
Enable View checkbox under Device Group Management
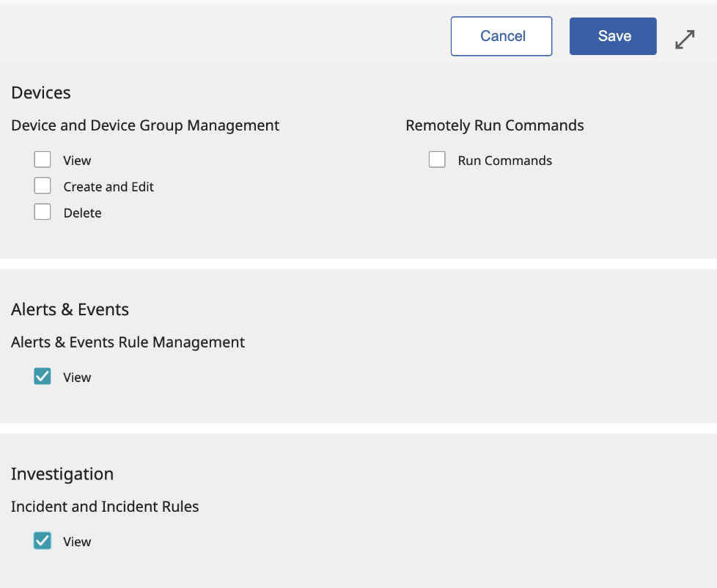43,160
